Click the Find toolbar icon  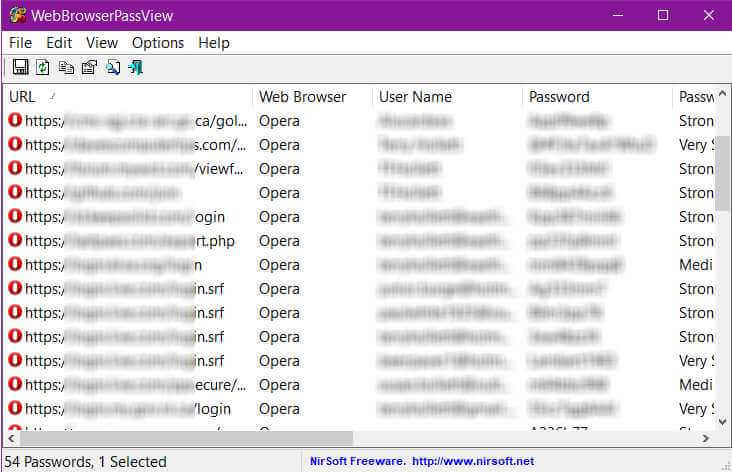tap(113, 68)
